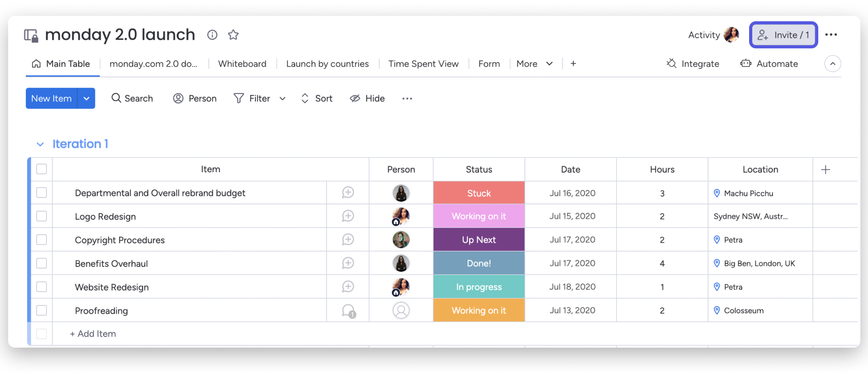Click person avatar in Copyright Procedures row
The width and height of the screenshot is (868, 377).
(x=401, y=240)
